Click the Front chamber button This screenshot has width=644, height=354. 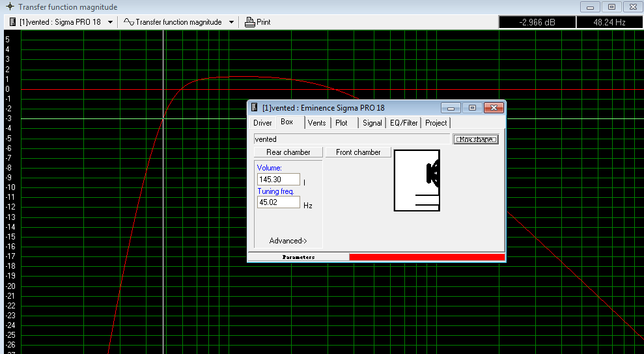click(358, 152)
